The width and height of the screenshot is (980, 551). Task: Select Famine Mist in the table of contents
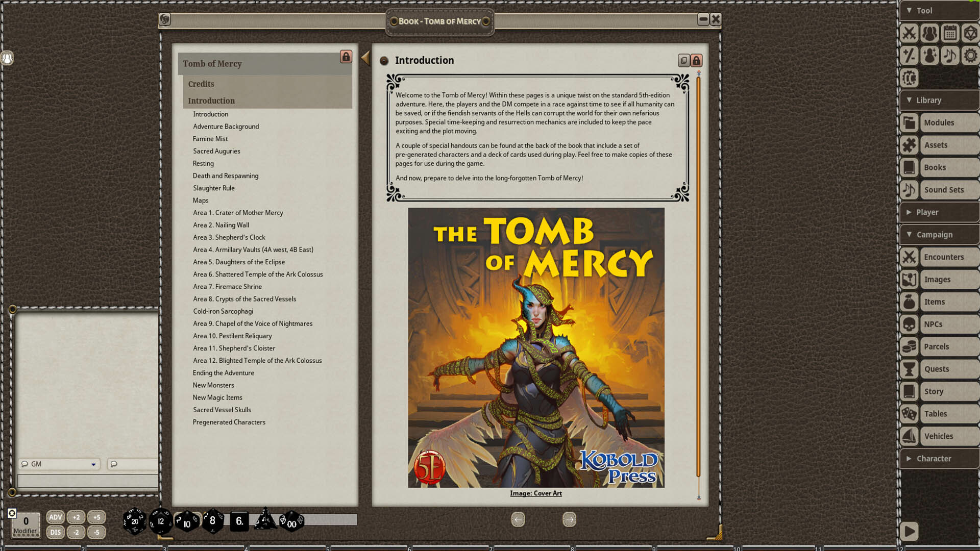point(210,139)
